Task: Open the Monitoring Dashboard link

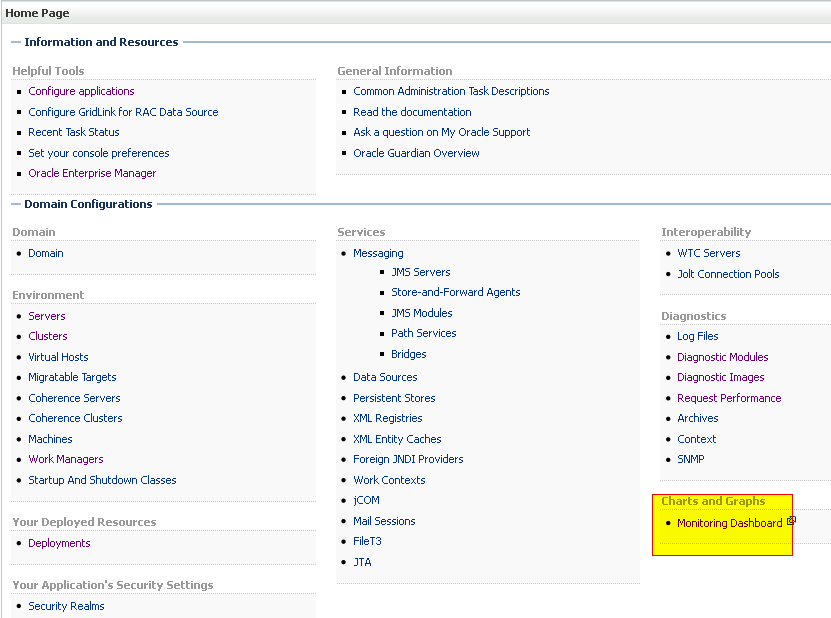Action: pos(729,523)
